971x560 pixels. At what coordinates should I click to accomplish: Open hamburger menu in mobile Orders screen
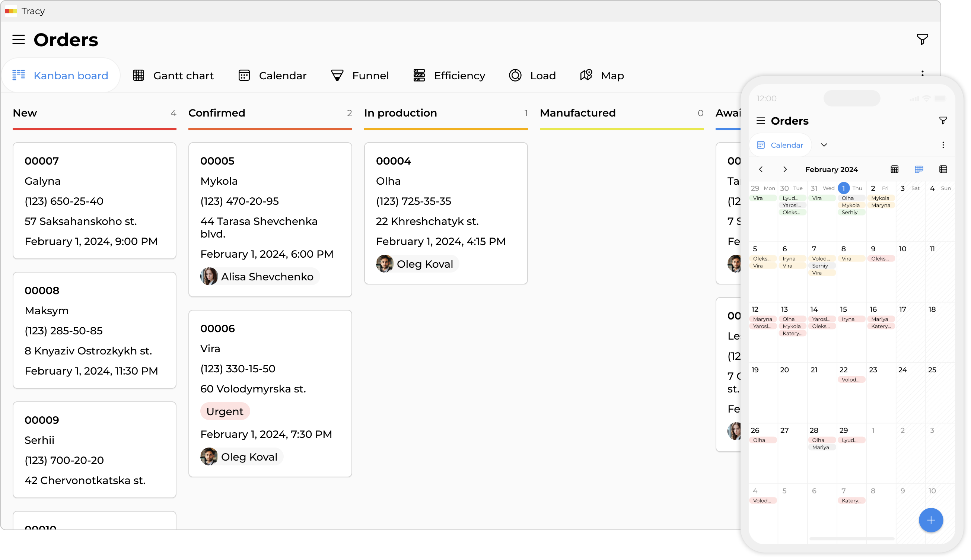pyautogui.click(x=760, y=121)
